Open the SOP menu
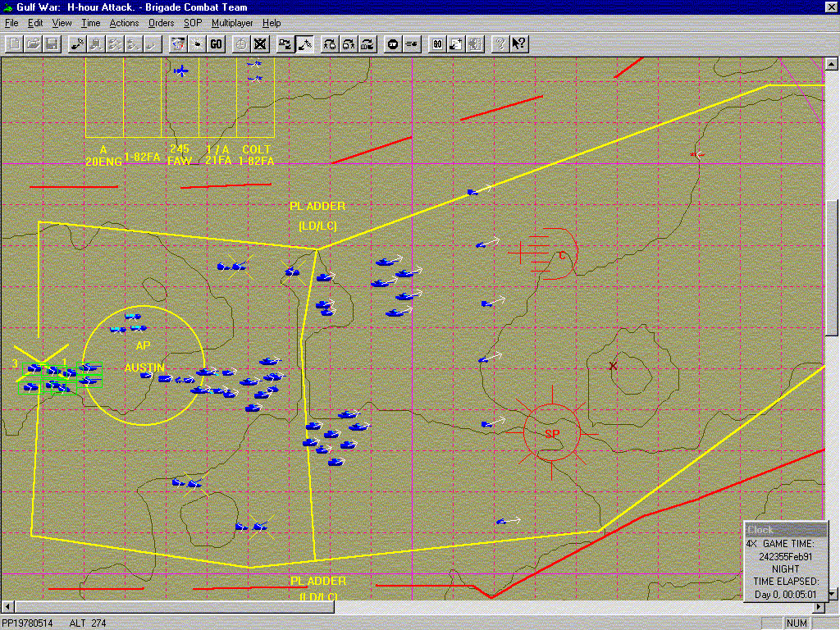 193,23
